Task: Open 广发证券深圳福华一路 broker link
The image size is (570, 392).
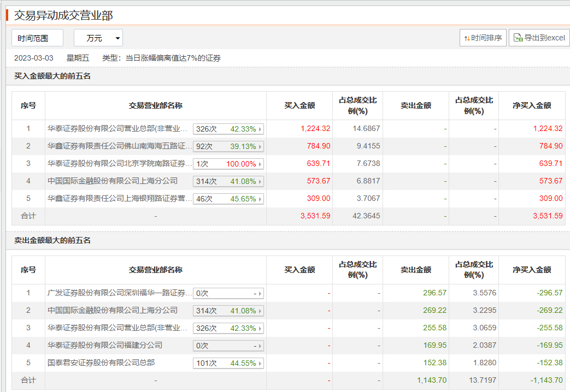Action: 120,293
